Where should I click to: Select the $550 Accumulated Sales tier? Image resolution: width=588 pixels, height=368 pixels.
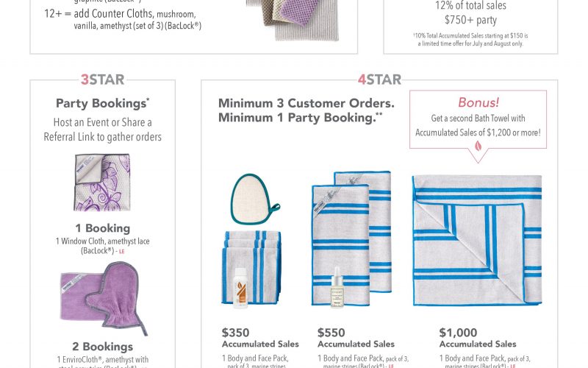[x=356, y=338]
